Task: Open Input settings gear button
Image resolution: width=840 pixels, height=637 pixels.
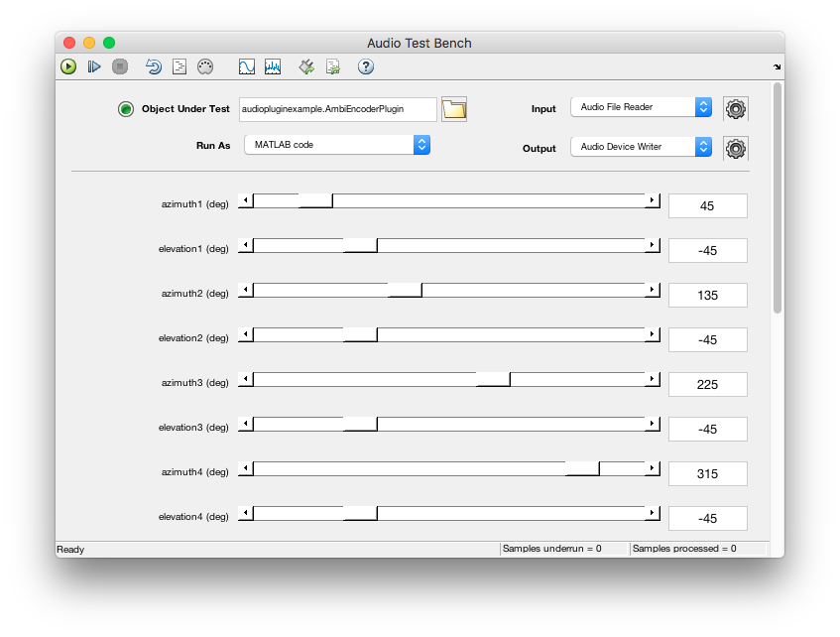Action: tap(735, 109)
